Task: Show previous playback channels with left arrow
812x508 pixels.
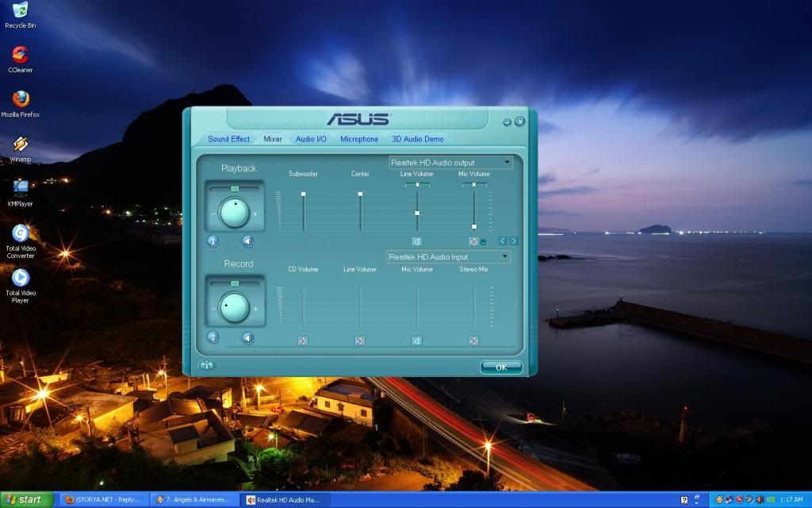Action: coord(502,241)
